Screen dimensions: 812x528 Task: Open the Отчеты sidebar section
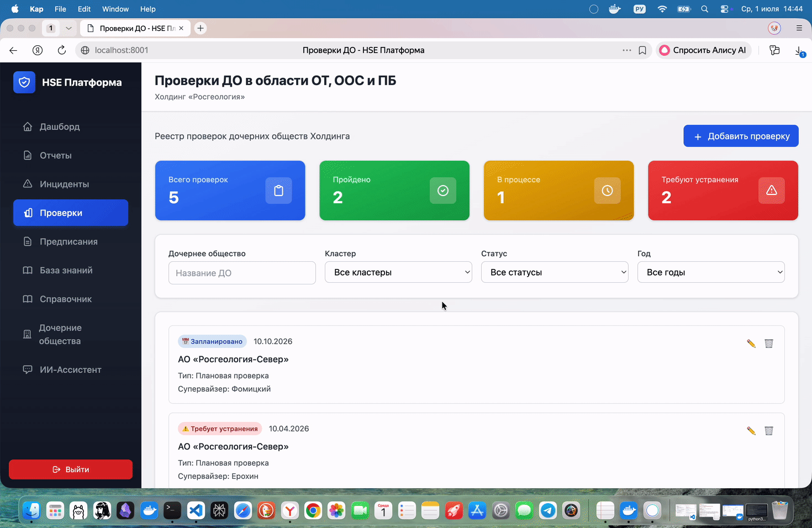click(x=71, y=155)
